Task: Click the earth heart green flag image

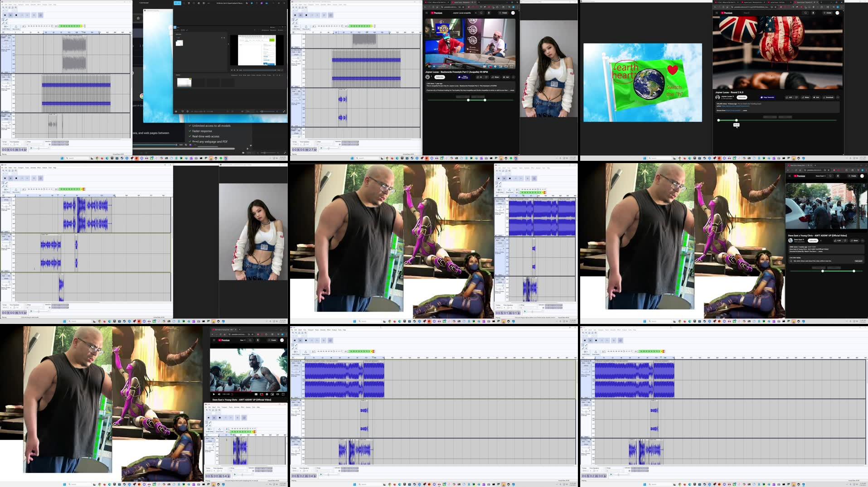Action: coord(643,82)
